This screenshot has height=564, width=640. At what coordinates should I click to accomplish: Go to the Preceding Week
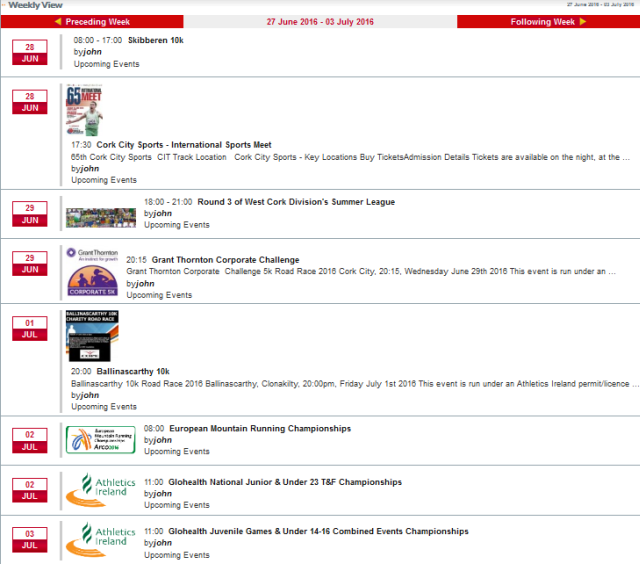[x=92, y=22]
